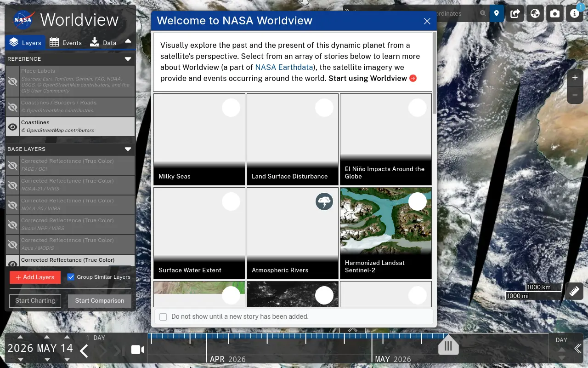Screen dimensions: 588x368
Task: Click the red Start using Worldview arrow
Action: [x=413, y=78]
